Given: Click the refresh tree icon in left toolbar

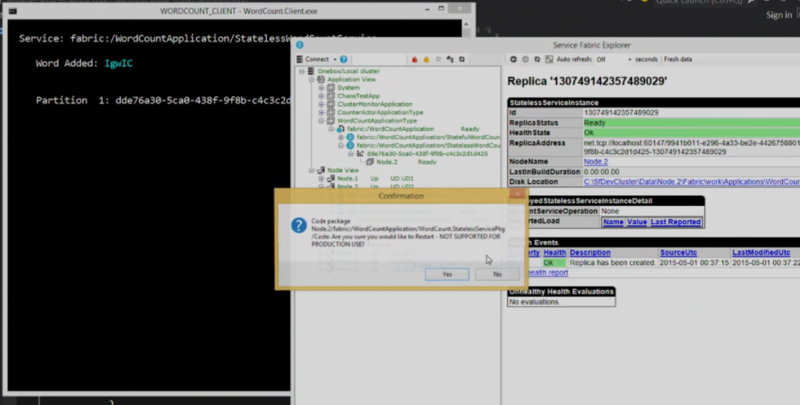Looking at the screenshot, I should click(462, 59).
